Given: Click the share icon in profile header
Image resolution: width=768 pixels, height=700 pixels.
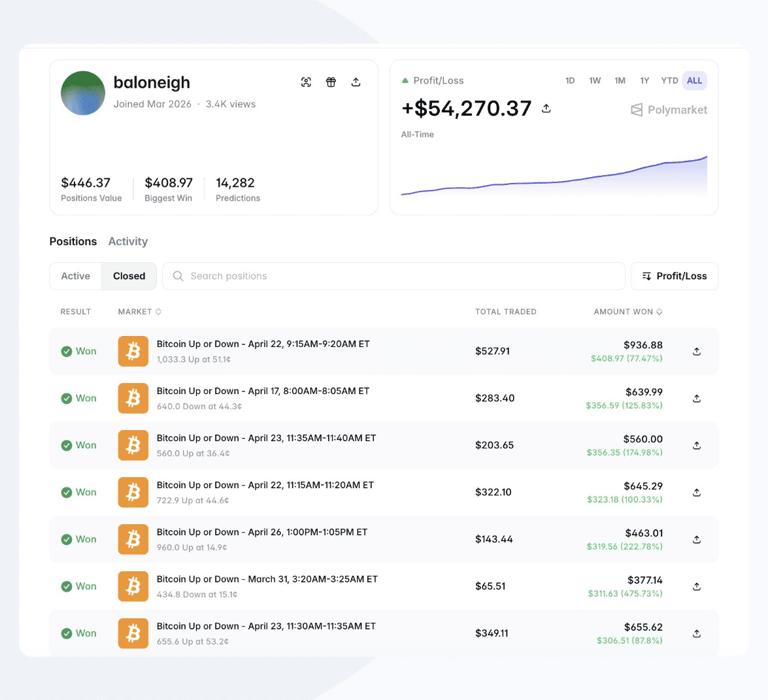Looking at the screenshot, I should tap(356, 82).
